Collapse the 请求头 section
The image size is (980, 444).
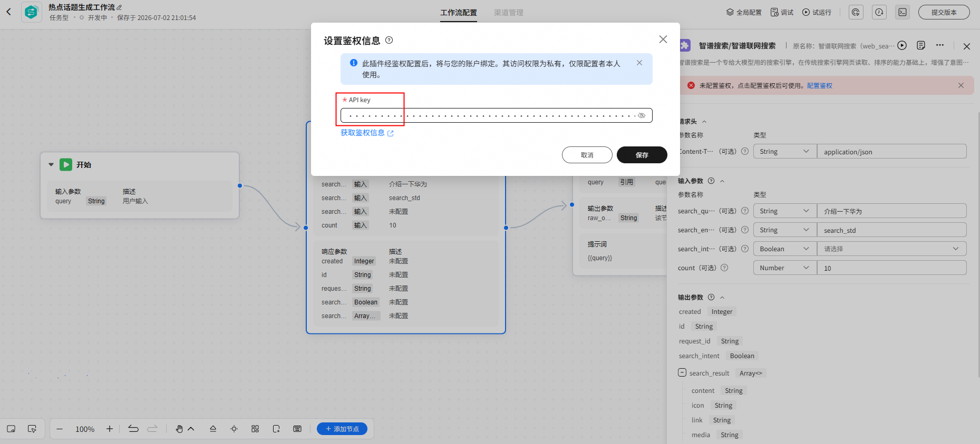pyautogui.click(x=704, y=122)
